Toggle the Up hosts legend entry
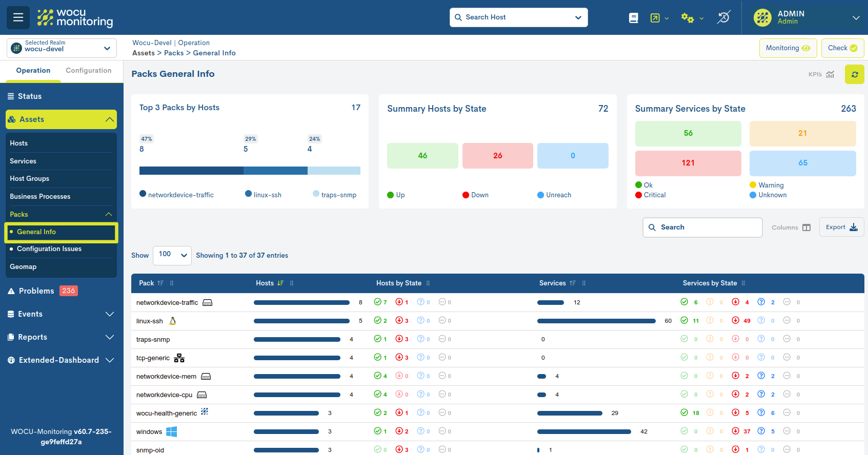Screen dimensions: 868x455 tap(396, 195)
